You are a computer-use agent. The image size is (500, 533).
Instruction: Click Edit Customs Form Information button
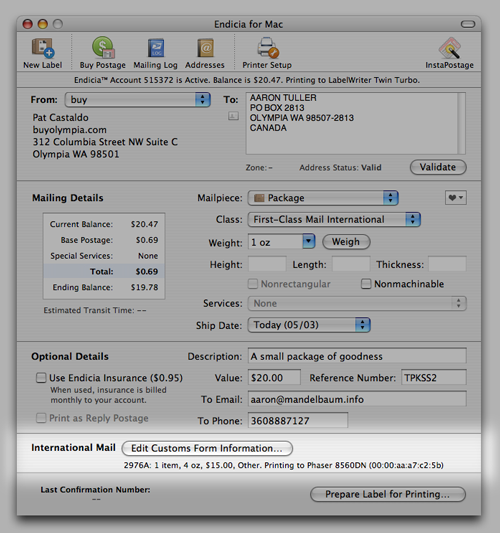(x=207, y=448)
